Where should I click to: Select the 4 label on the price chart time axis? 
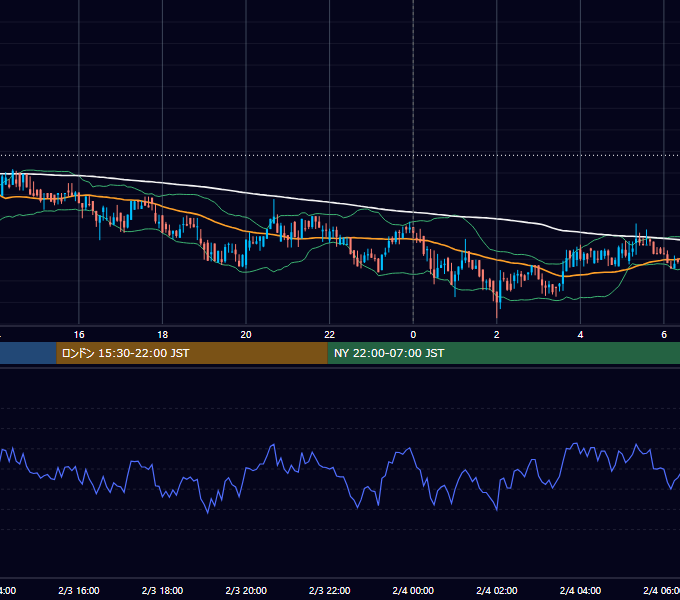tap(580, 335)
